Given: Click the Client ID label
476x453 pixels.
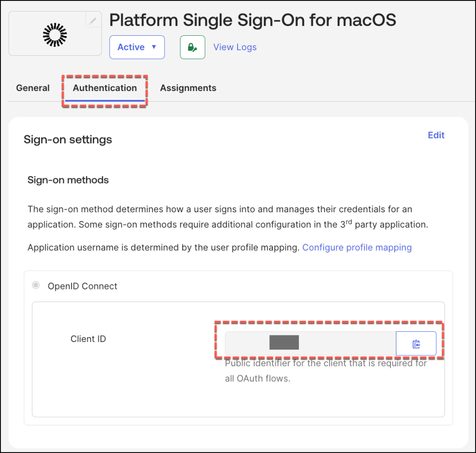Looking at the screenshot, I should point(88,339).
